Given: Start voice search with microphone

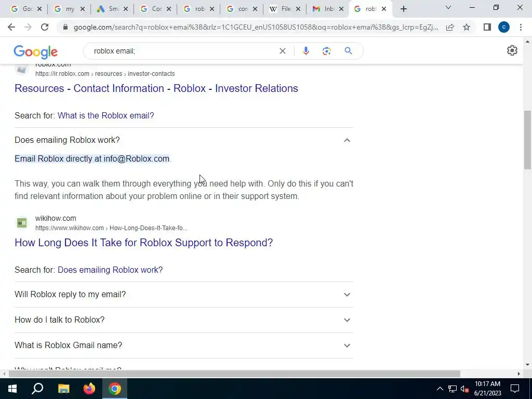Looking at the screenshot, I should point(305,51).
